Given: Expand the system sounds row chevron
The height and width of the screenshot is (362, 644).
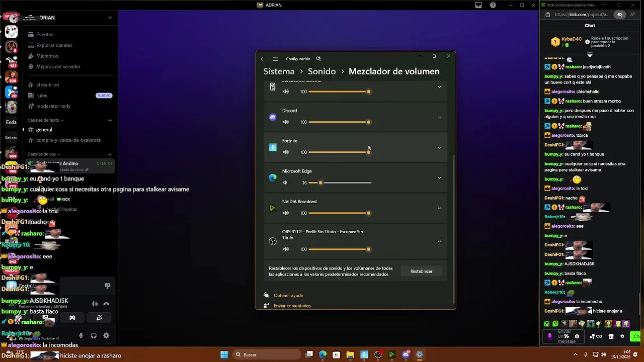Looking at the screenshot, I should [x=439, y=87].
